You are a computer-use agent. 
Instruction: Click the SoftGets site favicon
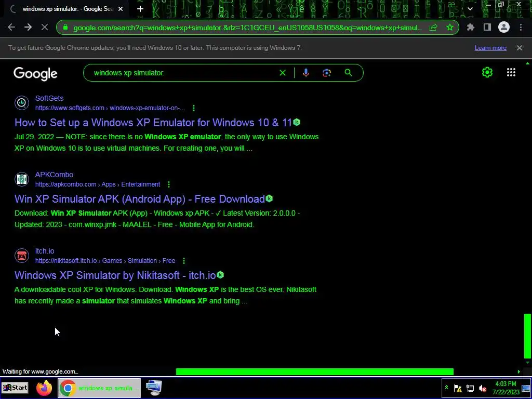click(22, 103)
